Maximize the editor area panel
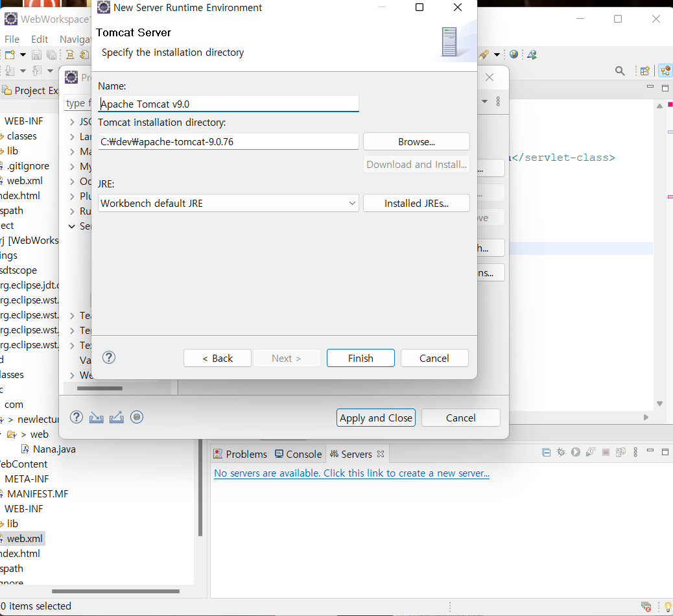 [665, 88]
